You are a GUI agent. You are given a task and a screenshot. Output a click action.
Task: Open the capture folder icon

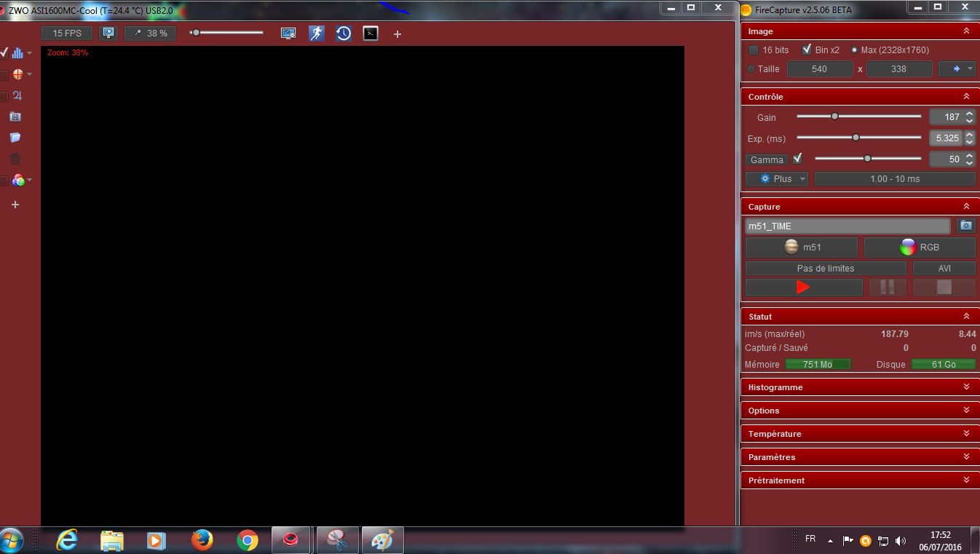point(15,138)
